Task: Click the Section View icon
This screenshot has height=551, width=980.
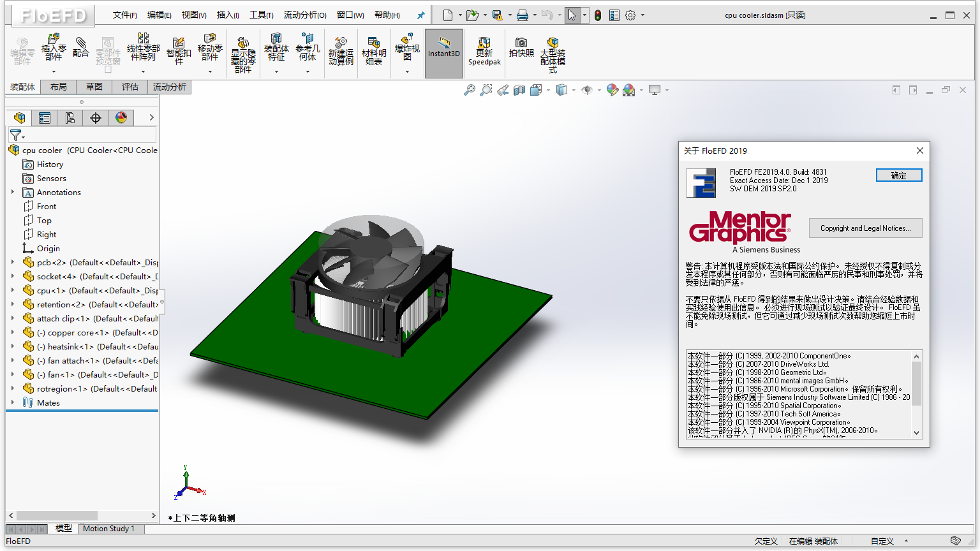Action: pos(519,90)
